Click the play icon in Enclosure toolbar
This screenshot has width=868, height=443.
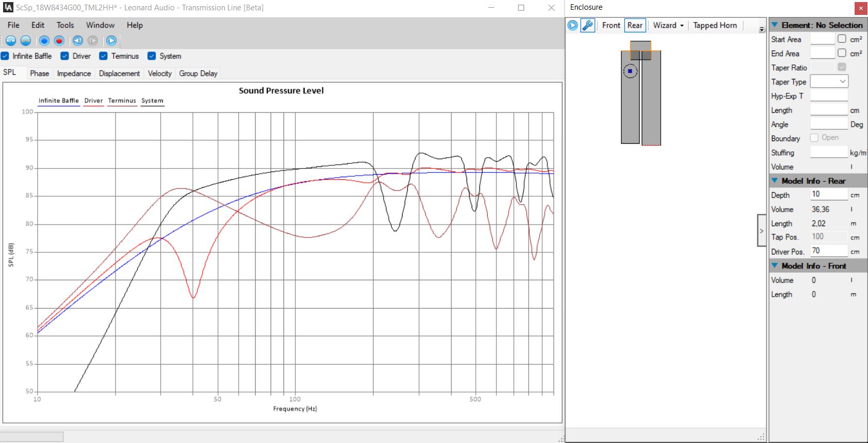click(x=573, y=25)
